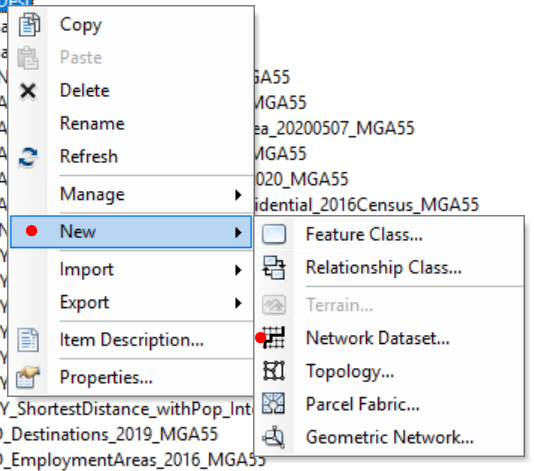The image size is (534, 471).
Task: Click the Network Dataset grid icon
Action: click(274, 337)
